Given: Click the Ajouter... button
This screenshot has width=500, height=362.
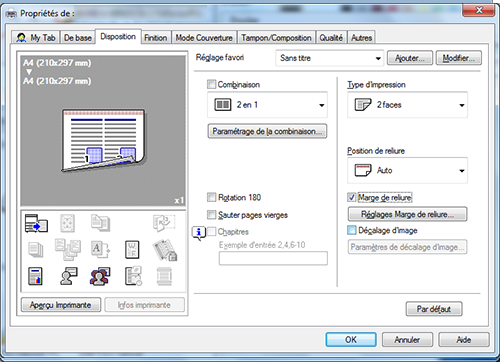Looking at the screenshot, I should coord(410,58).
